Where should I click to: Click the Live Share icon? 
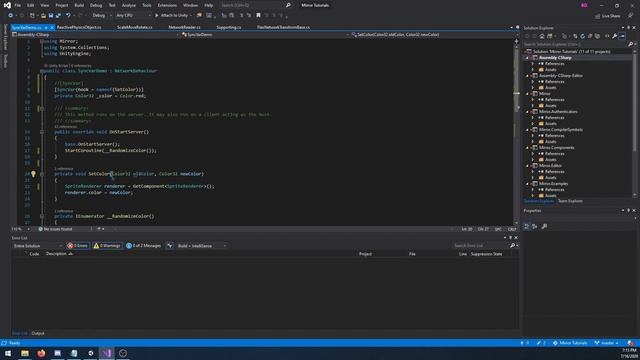pos(598,16)
